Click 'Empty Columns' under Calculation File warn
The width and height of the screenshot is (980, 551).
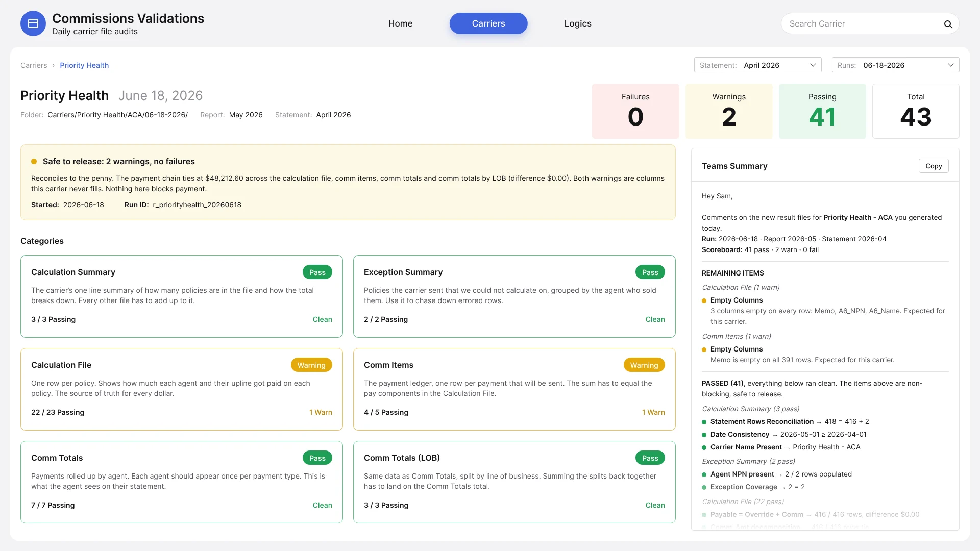click(x=736, y=300)
